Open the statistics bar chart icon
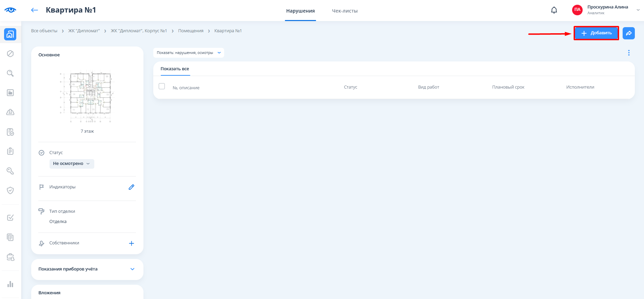 (10, 284)
